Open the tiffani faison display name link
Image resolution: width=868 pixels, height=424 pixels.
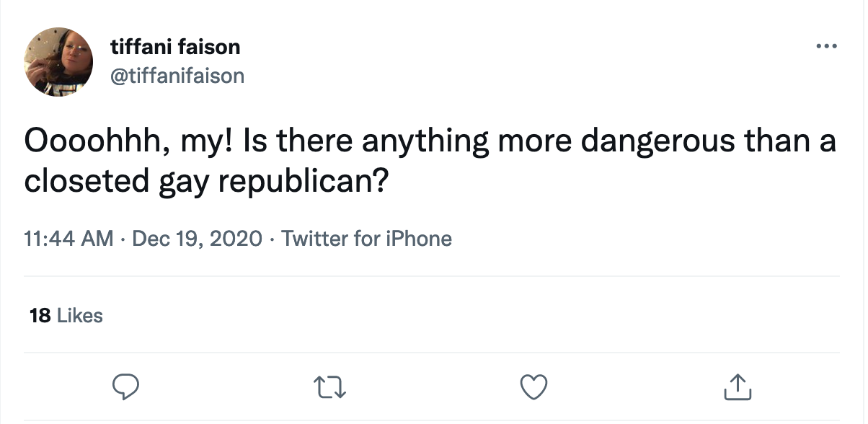[x=175, y=48]
